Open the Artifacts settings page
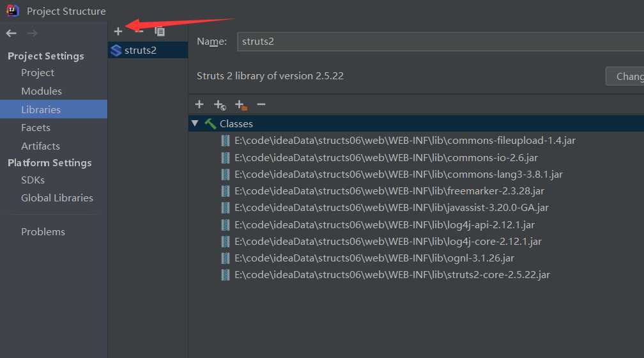The width and height of the screenshot is (644, 358). click(x=40, y=146)
